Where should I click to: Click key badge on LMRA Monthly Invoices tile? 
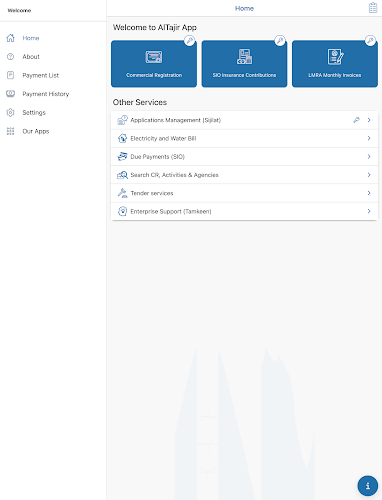[x=370, y=41]
